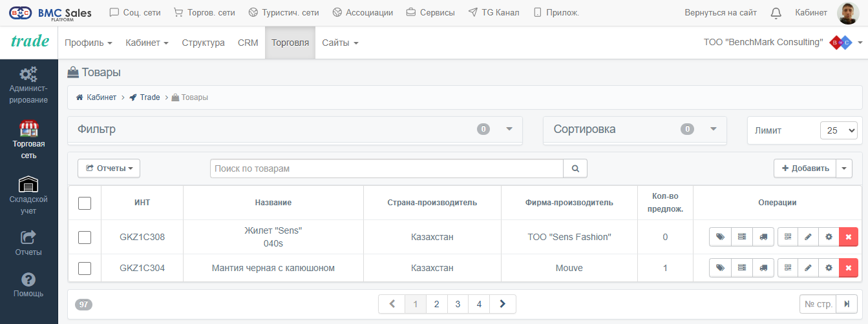The height and width of the screenshot is (324, 868).
Task: Open the Прилож. link
Action: point(556,12)
